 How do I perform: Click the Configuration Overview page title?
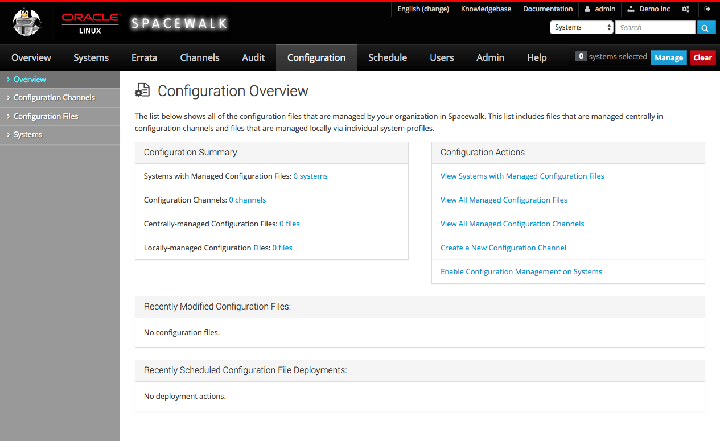[233, 91]
